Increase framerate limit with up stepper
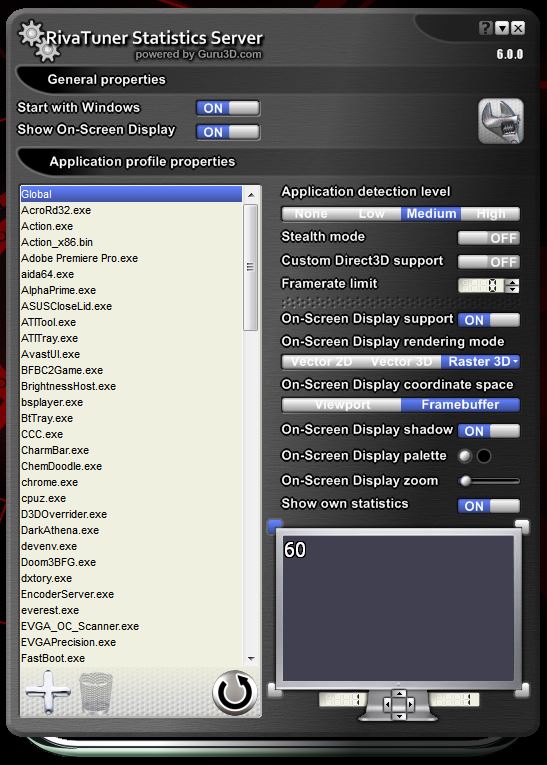547x765 pixels. [x=512, y=282]
